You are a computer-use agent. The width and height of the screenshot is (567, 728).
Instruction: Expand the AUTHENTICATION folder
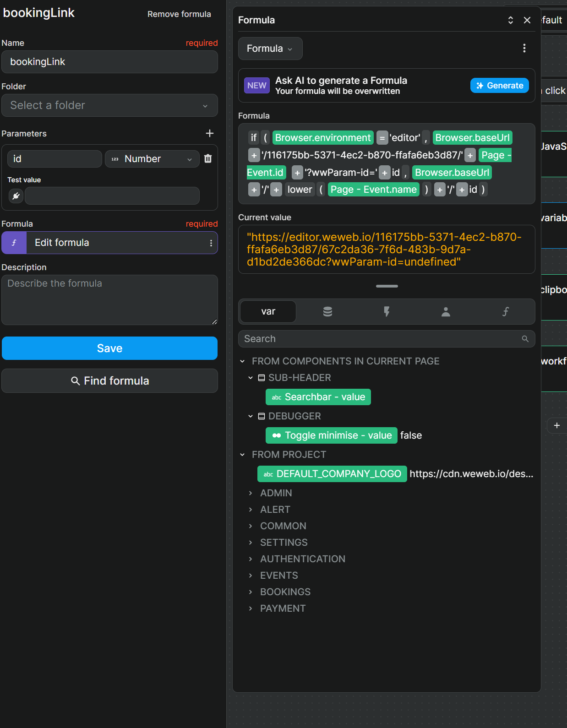[x=251, y=559]
